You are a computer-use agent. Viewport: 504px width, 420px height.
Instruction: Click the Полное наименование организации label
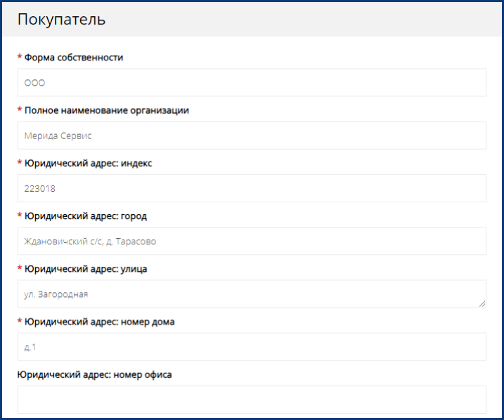[x=107, y=110]
